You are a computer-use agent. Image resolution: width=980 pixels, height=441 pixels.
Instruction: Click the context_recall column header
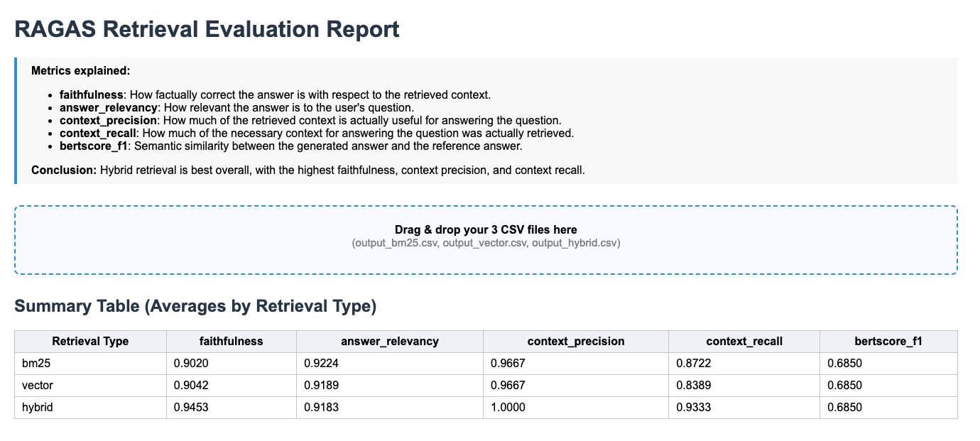744,341
